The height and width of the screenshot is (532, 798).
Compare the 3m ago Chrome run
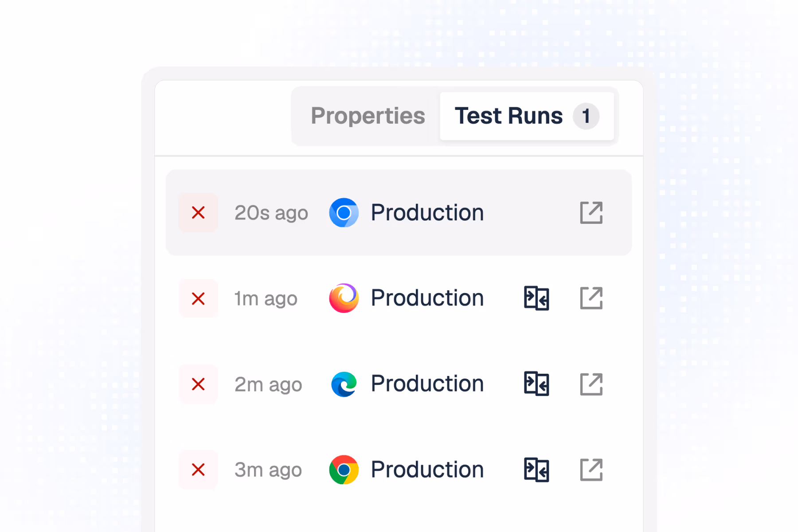click(x=536, y=469)
